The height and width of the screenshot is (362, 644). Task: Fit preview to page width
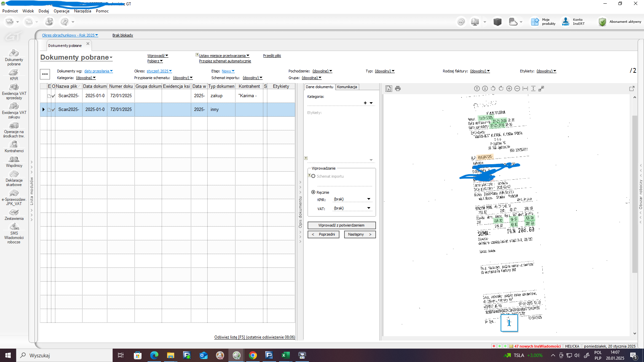[x=525, y=88]
